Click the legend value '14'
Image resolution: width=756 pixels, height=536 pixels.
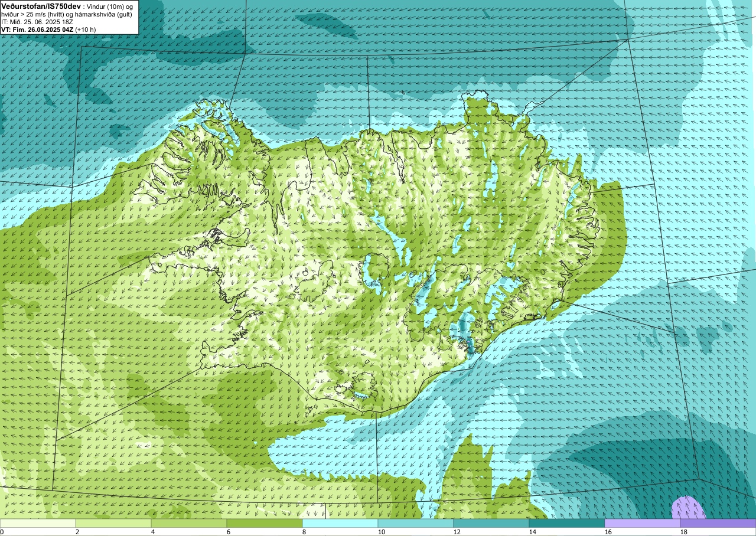(533, 532)
